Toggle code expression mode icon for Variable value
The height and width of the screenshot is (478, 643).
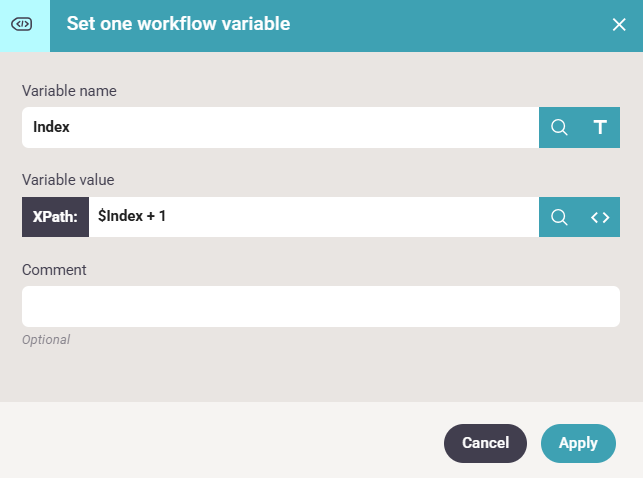click(600, 217)
